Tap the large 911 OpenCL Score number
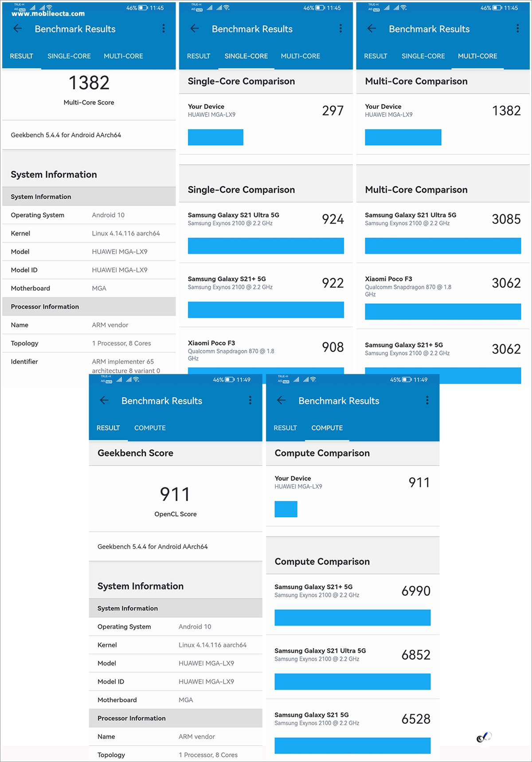The width and height of the screenshot is (532, 762). (175, 495)
